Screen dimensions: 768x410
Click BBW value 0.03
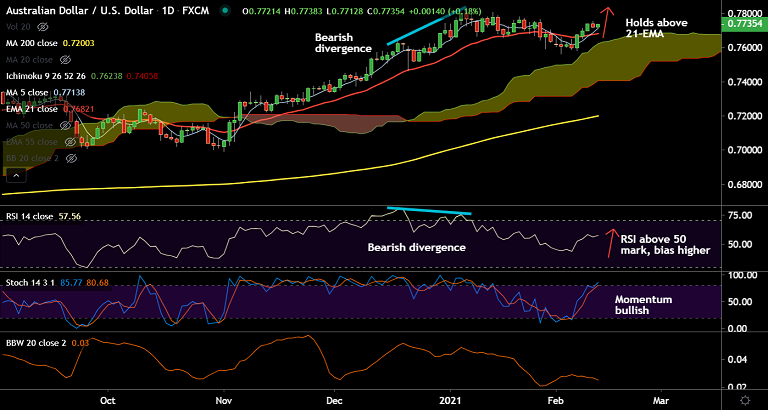(79, 343)
